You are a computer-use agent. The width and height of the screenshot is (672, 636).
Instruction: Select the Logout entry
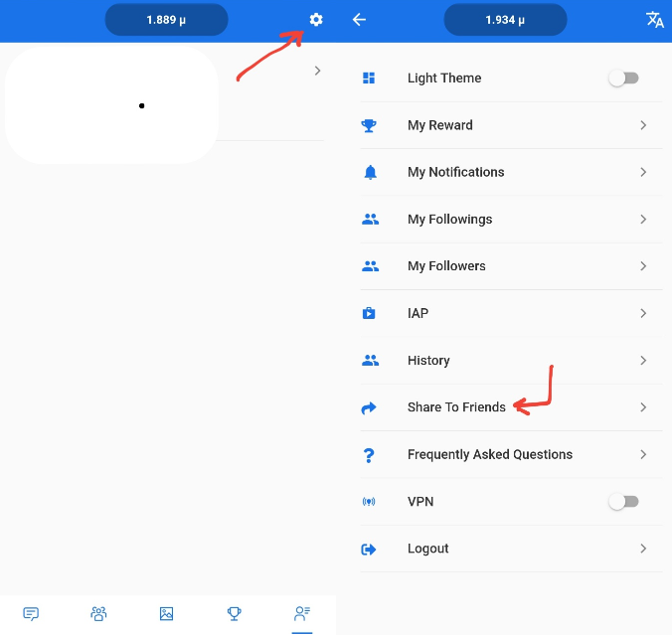[x=511, y=549]
